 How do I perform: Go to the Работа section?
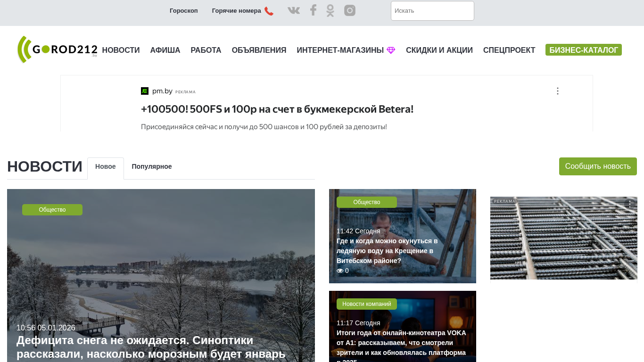[206, 50]
